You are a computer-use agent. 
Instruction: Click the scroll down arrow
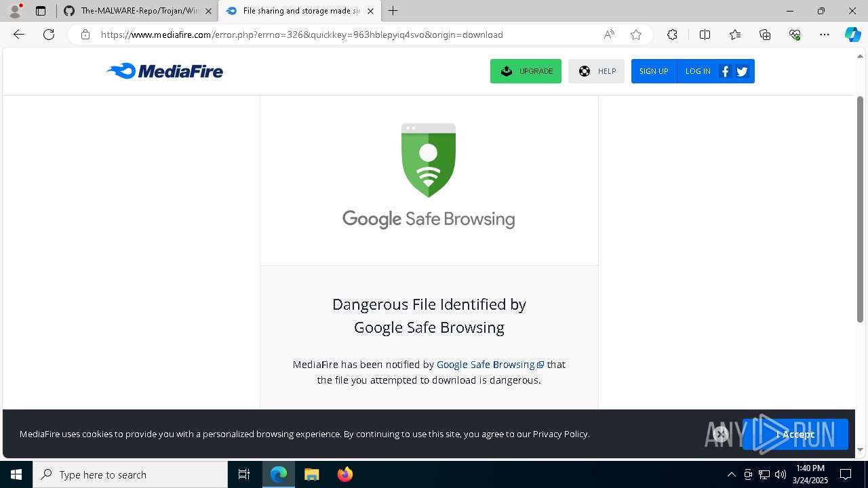tap(861, 449)
